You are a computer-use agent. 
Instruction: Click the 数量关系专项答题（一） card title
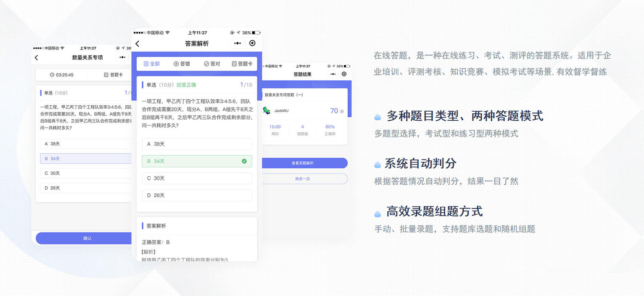point(284,95)
